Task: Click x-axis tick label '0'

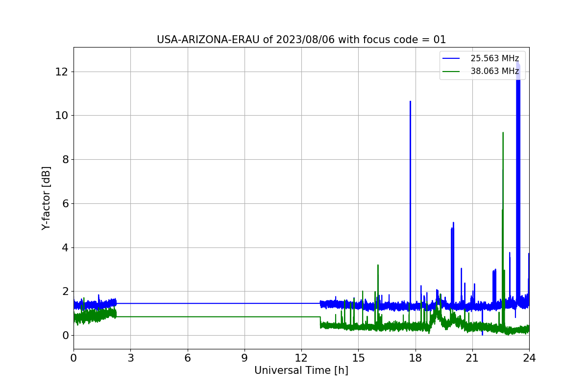Action: tap(73, 358)
